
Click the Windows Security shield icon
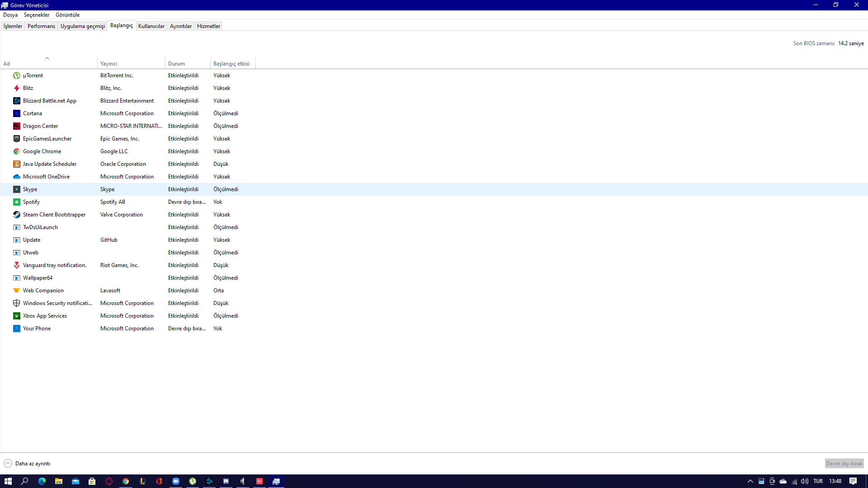[17, 303]
